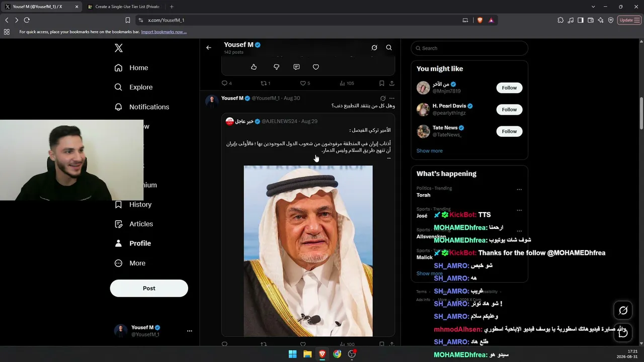The height and width of the screenshot is (362, 644).
Task: Select Home in the navigation menu
Action: [138, 68]
